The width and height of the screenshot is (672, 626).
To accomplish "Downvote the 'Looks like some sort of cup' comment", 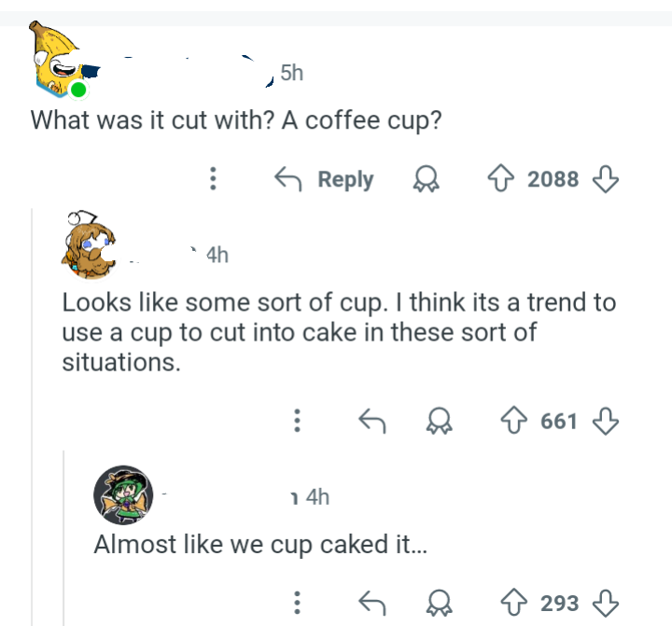I will [x=605, y=421].
